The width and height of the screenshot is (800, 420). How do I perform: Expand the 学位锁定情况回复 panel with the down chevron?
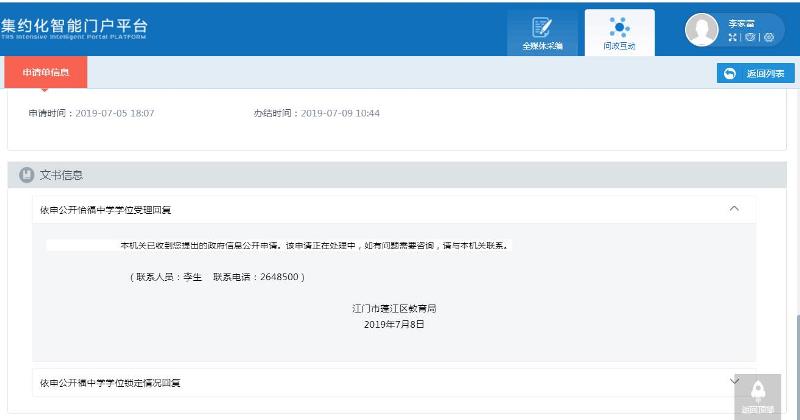click(x=734, y=381)
